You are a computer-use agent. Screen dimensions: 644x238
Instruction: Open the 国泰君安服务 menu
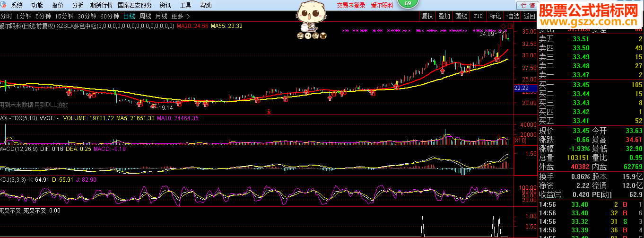coord(135,5)
